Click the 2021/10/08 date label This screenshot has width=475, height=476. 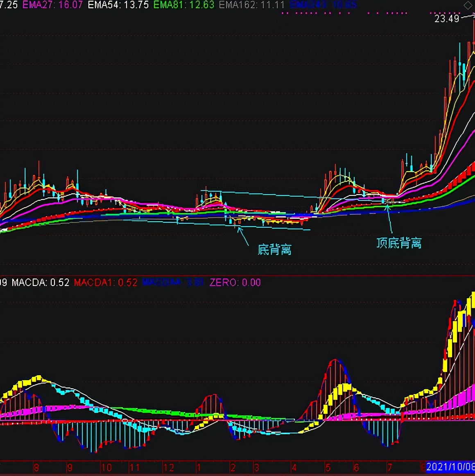click(x=450, y=467)
